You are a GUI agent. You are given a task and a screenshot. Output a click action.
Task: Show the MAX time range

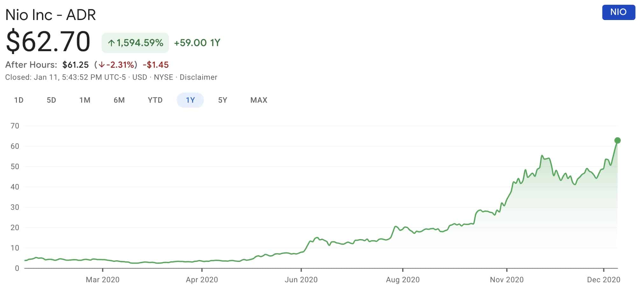(259, 100)
